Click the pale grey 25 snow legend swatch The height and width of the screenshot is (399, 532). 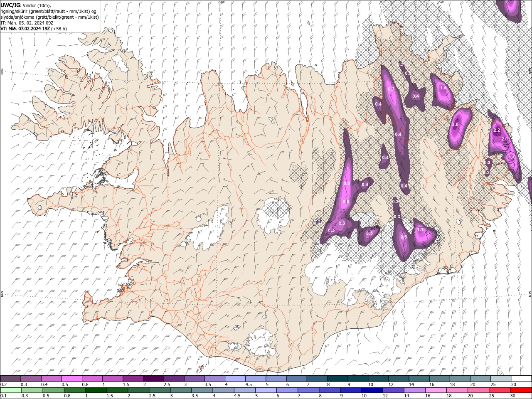point(501,379)
